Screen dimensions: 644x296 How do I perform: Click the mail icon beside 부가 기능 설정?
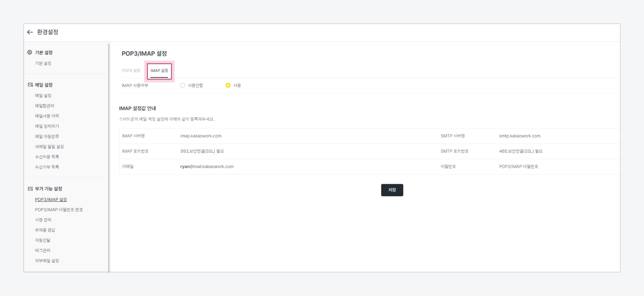click(x=30, y=189)
